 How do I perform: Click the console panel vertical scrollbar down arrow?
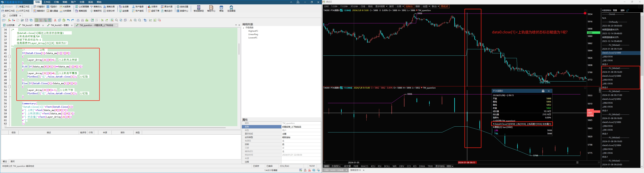click(642, 166)
